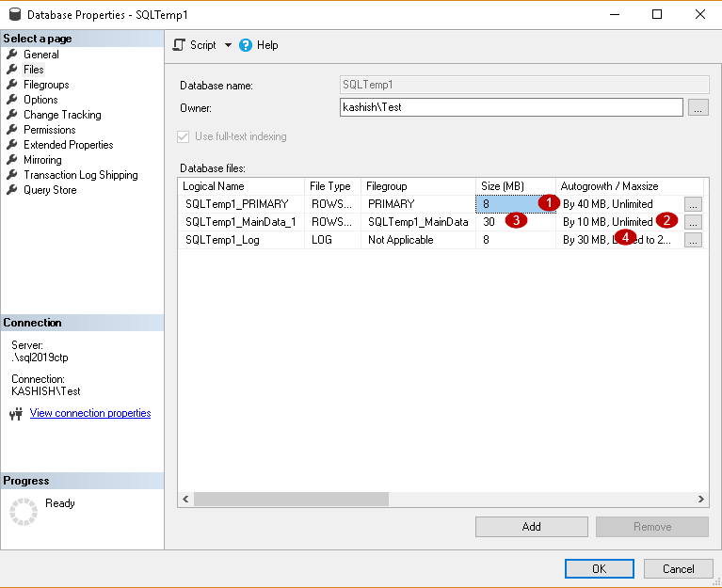The width and height of the screenshot is (722, 588).
Task: Toggle Use full-text indexing checkbox
Action: (x=184, y=136)
